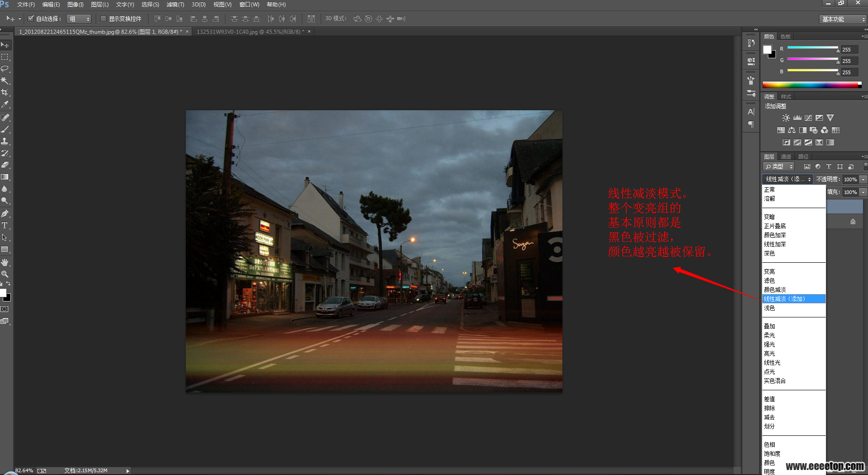Image resolution: width=868 pixels, height=475 pixels.
Task: Open the Character panel icon
Action: (751, 112)
